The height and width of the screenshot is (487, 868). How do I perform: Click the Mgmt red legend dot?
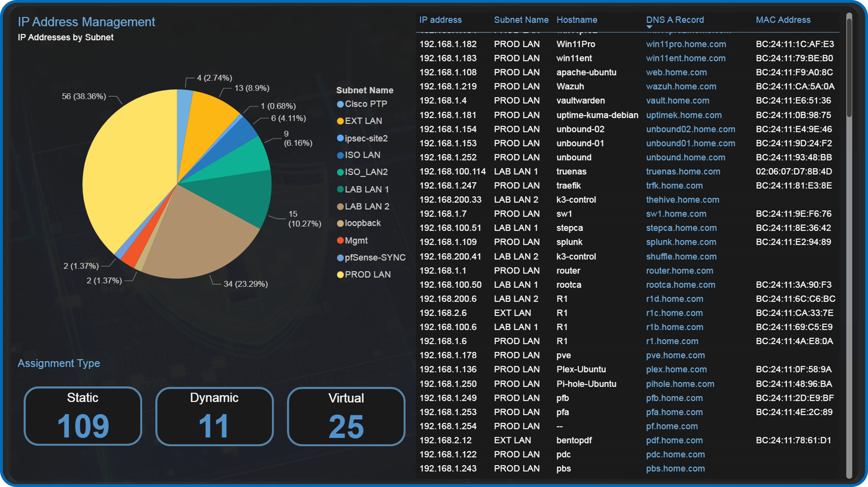coord(340,241)
